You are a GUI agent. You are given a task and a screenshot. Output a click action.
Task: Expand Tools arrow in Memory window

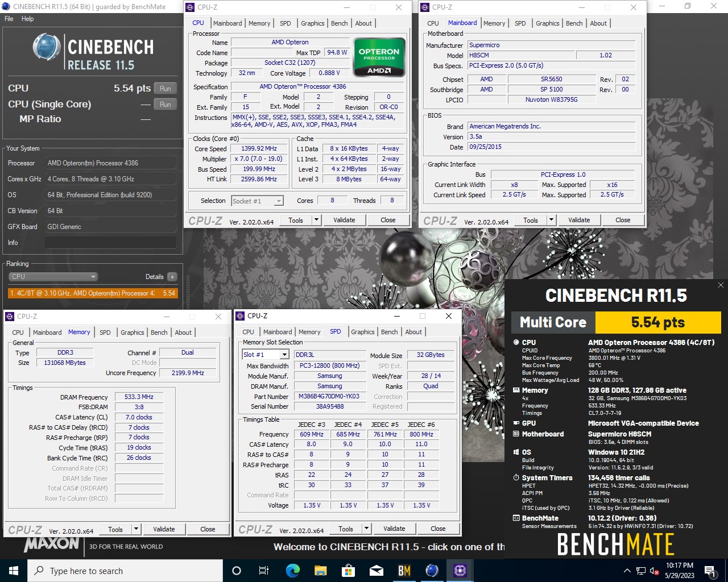pos(136,529)
